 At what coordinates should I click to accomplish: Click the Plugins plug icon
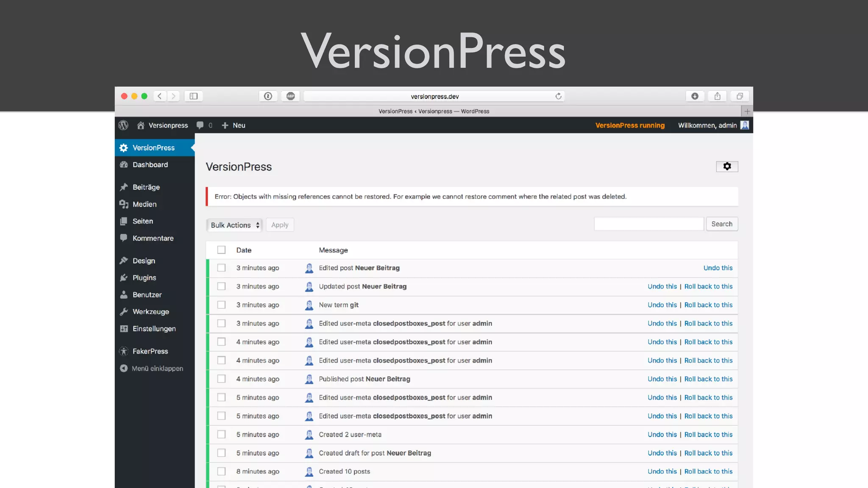pyautogui.click(x=124, y=277)
